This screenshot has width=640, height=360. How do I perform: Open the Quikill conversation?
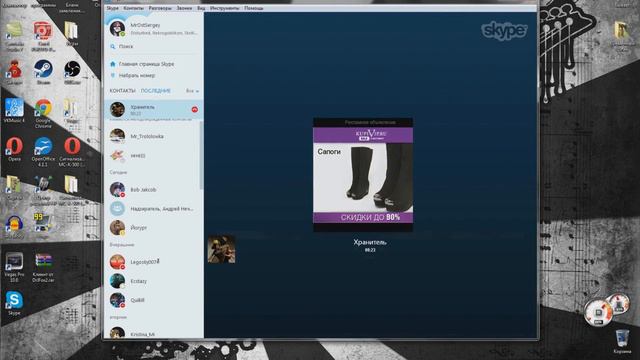[153, 300]
